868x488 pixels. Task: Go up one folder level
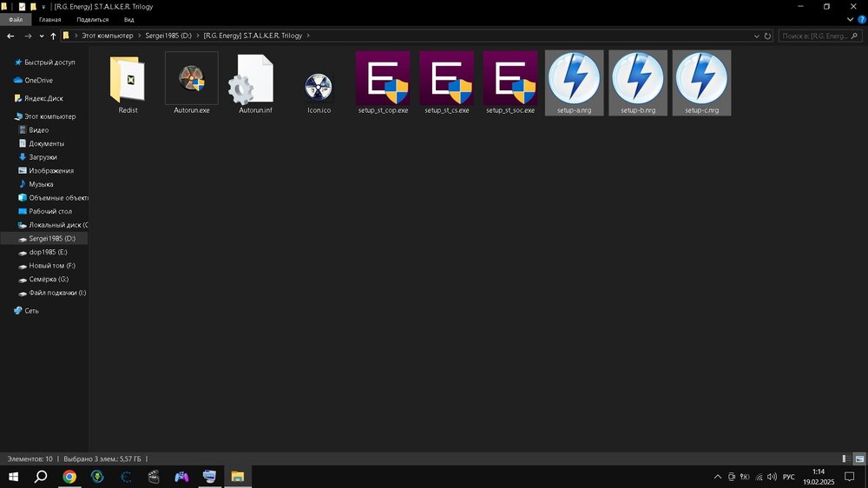[x=53, y=36]
